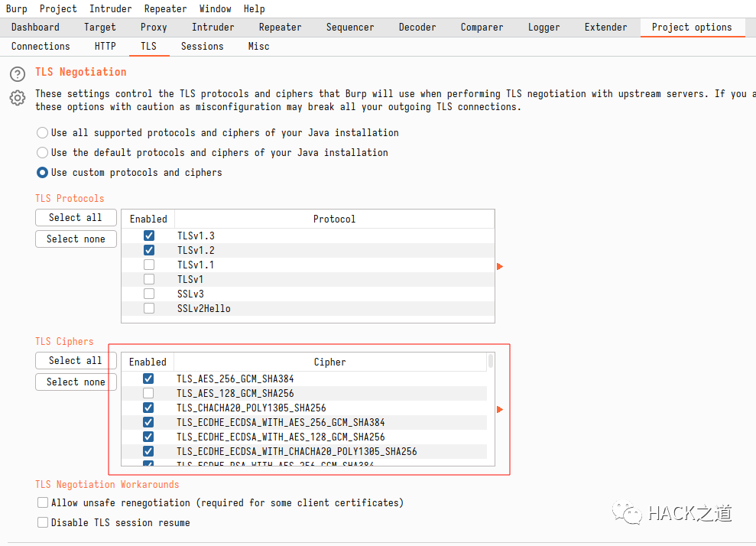756x546 pixels.
Task: Select TLS_ECDHE_ECDSA_WITH_AES_256_GCM_SHA384 cipher name
Action: [281, 423]
